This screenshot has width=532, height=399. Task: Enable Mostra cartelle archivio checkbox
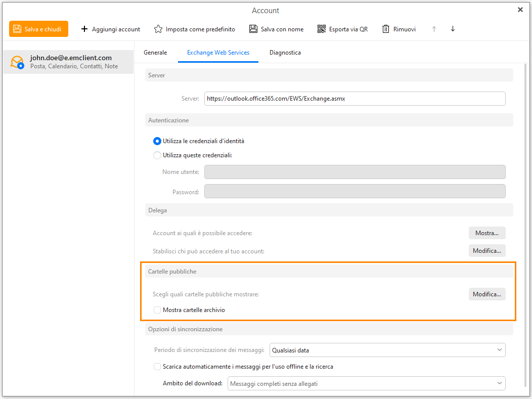pos(157,310)
